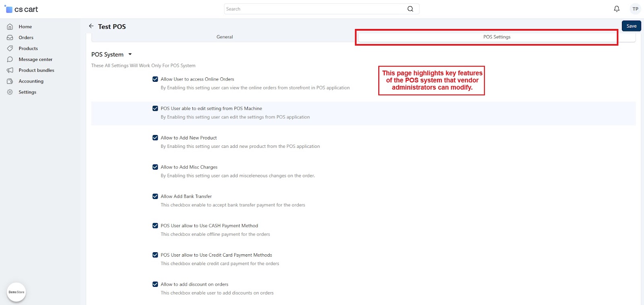Go back using arrow beside Test POS
Screen dimensions: 644x305
click(91, 26)
